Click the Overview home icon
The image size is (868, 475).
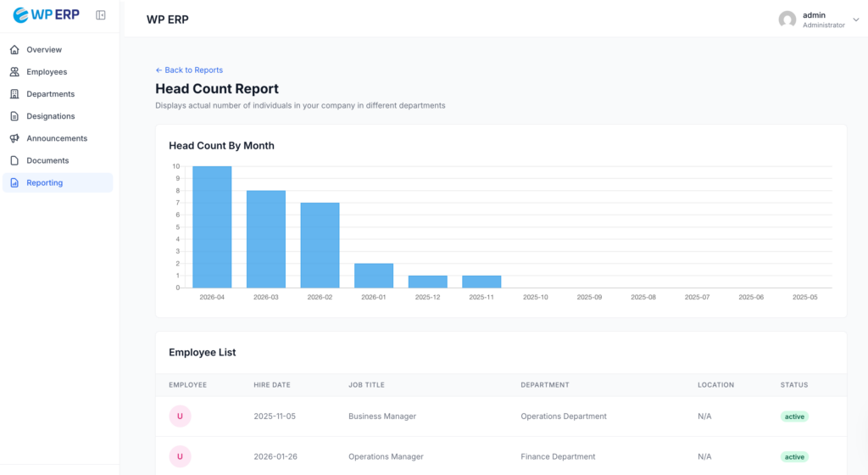click(x=14, y=50)
